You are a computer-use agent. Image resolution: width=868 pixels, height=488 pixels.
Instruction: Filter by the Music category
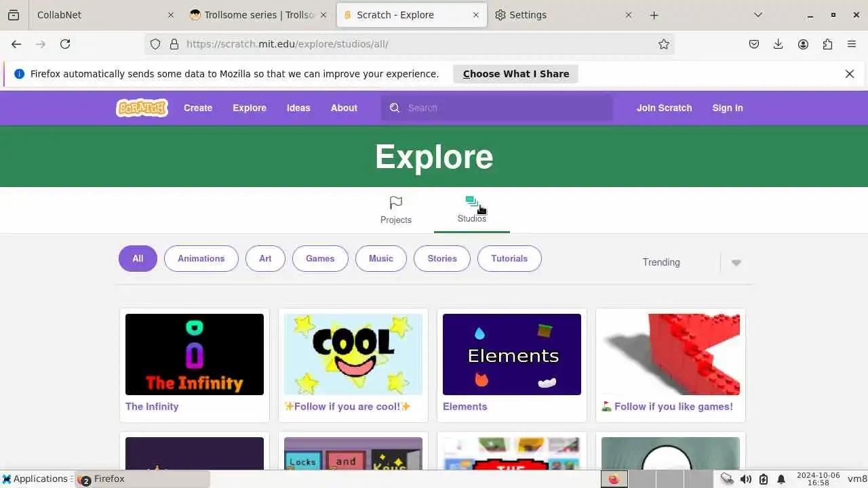pyautogui.click(x=381, y=258)
